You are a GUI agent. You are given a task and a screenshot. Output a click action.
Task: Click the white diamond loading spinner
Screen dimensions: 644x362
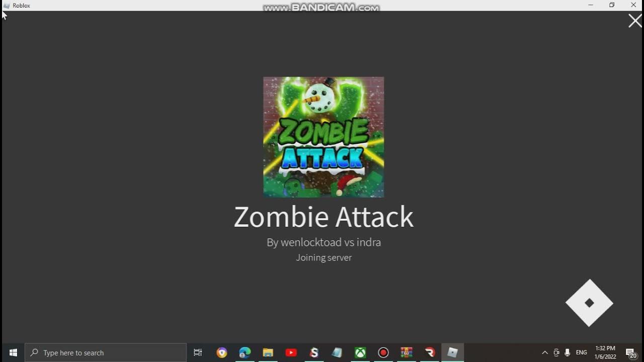coord(589,303)
